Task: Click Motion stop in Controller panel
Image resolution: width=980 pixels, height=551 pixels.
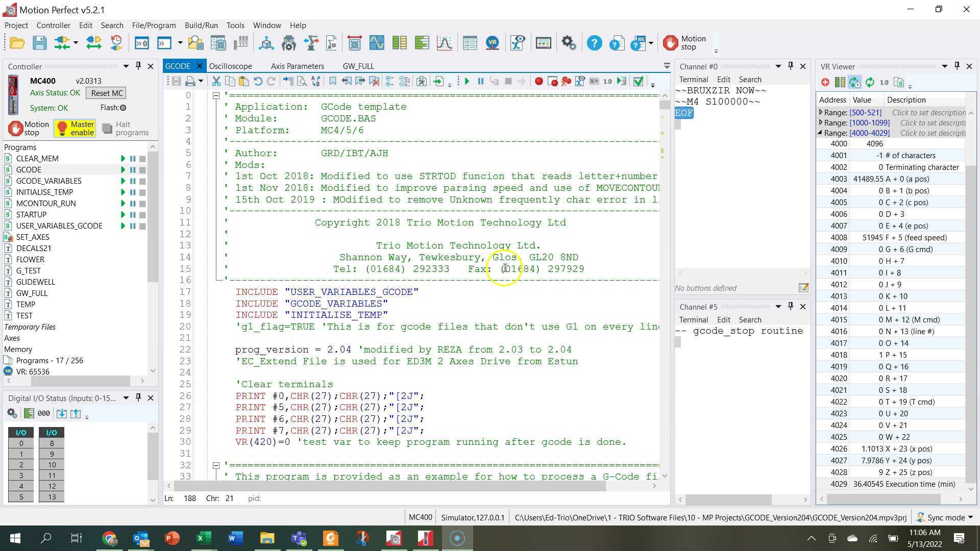Action: [29, 129]
